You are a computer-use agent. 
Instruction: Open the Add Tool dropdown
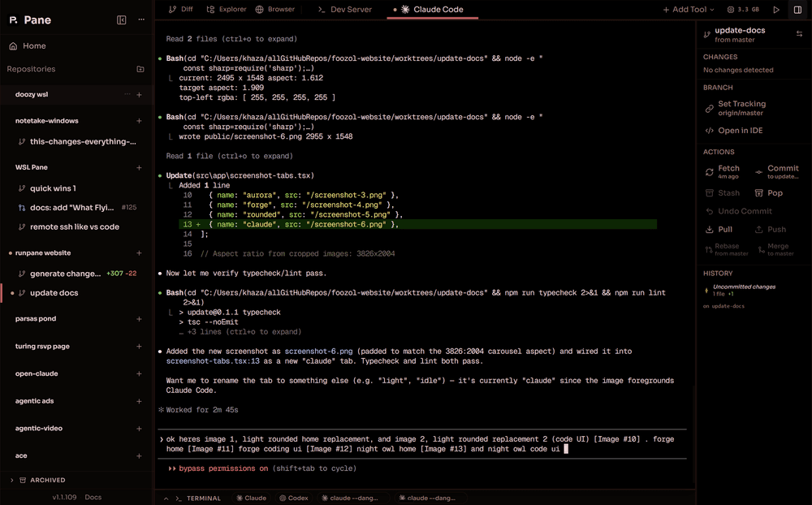(688, 10)
